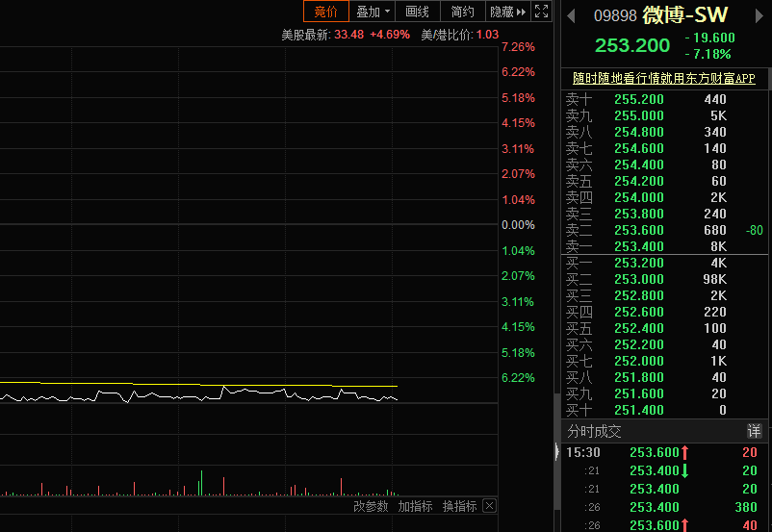Select 卖二 ask price 253.600
This screenshot has width=772, height=532.
[x=639, y=230]
